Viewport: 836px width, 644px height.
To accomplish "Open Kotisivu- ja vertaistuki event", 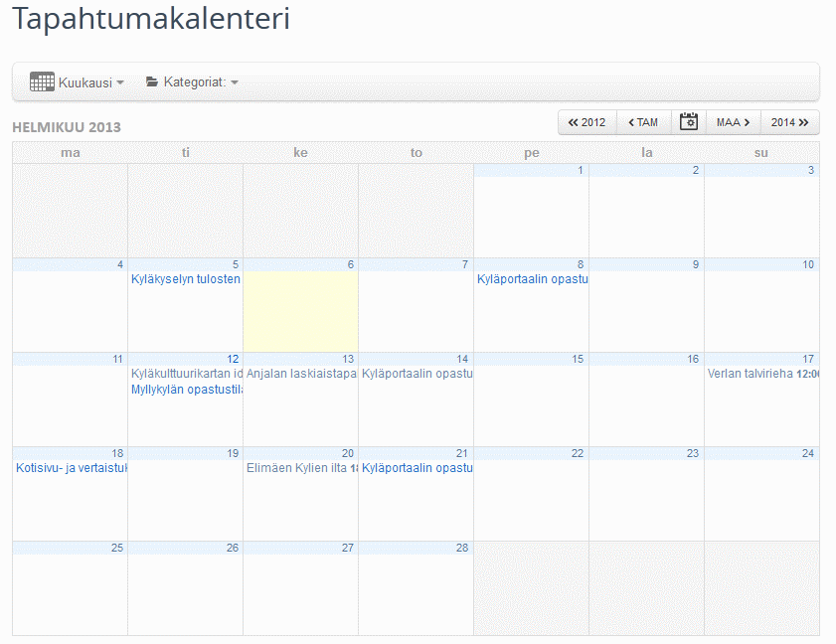I will [71, 468].
